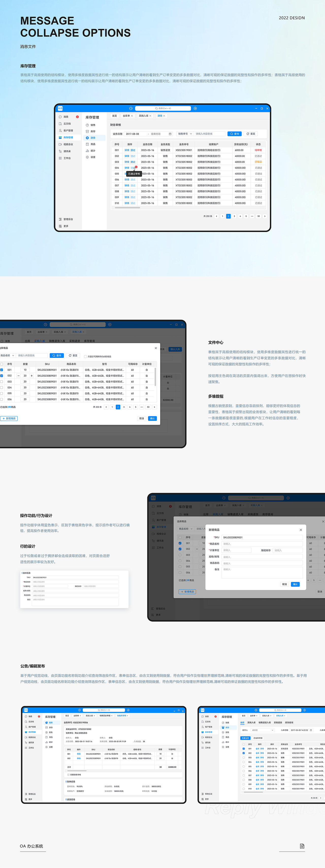
Task: Click 确认 in the 选择商品 dialog
Action: 152,419
